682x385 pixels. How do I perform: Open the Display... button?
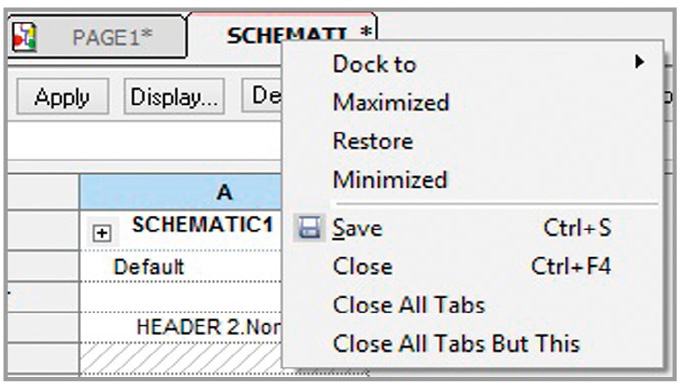point(174,96)
